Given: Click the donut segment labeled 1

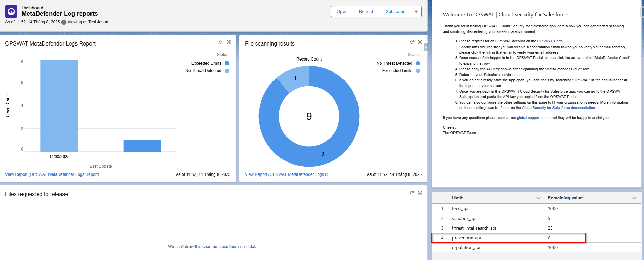Looking at the screenshot, I should pos(294,79).
